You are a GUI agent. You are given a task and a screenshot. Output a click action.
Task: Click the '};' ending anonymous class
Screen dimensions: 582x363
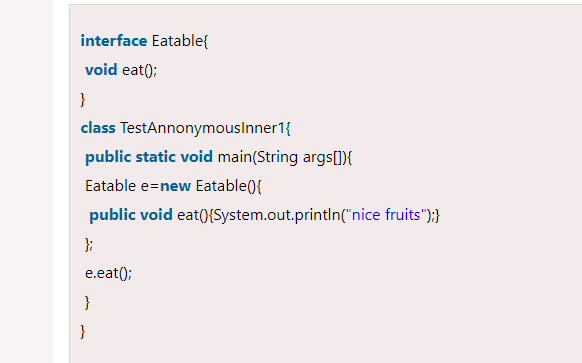(89, 244)
